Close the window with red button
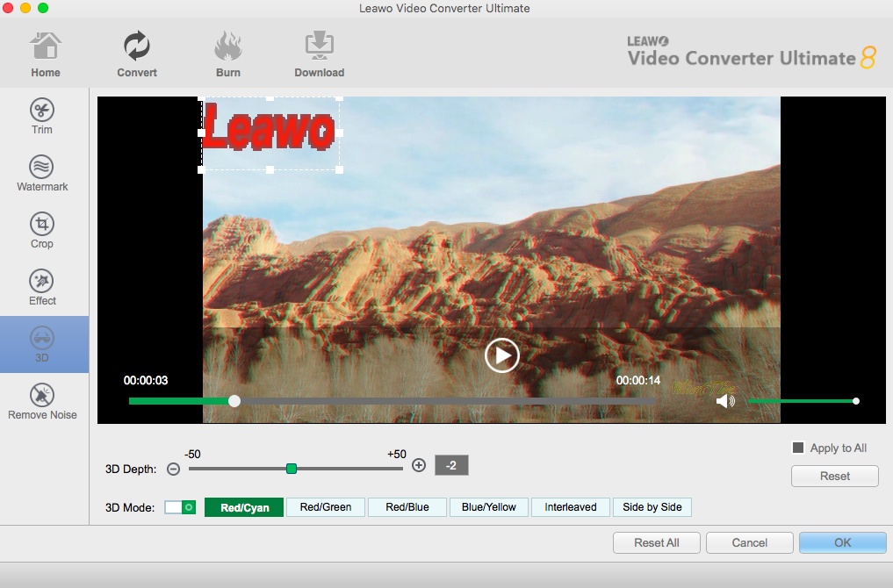This screenshot has width=893, height=588. pos(8,8)
